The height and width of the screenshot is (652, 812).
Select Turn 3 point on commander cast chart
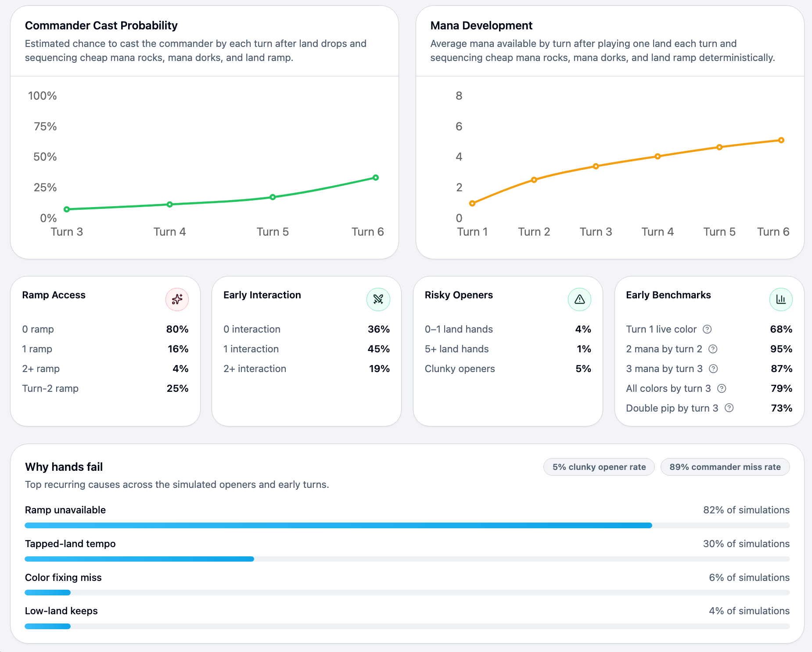(67, 209)
